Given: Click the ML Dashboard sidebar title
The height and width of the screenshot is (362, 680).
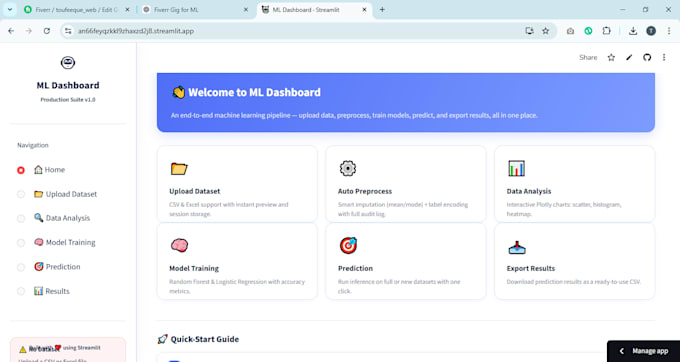Looking at the screenshot, I should click(68, 85).
